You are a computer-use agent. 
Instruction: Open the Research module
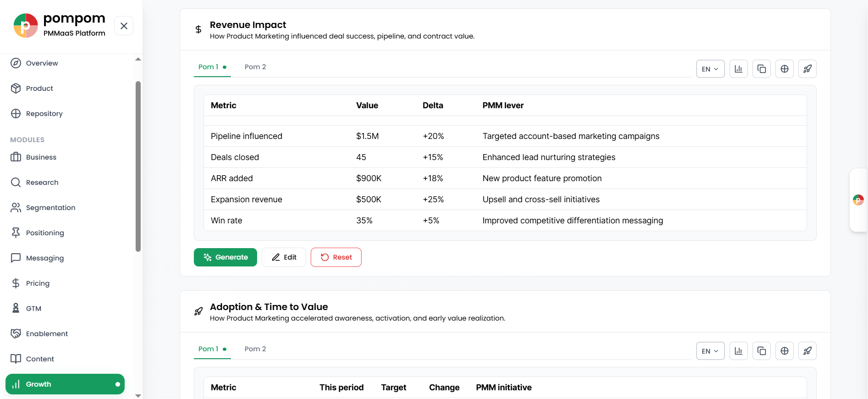click(x=65, y=183)
